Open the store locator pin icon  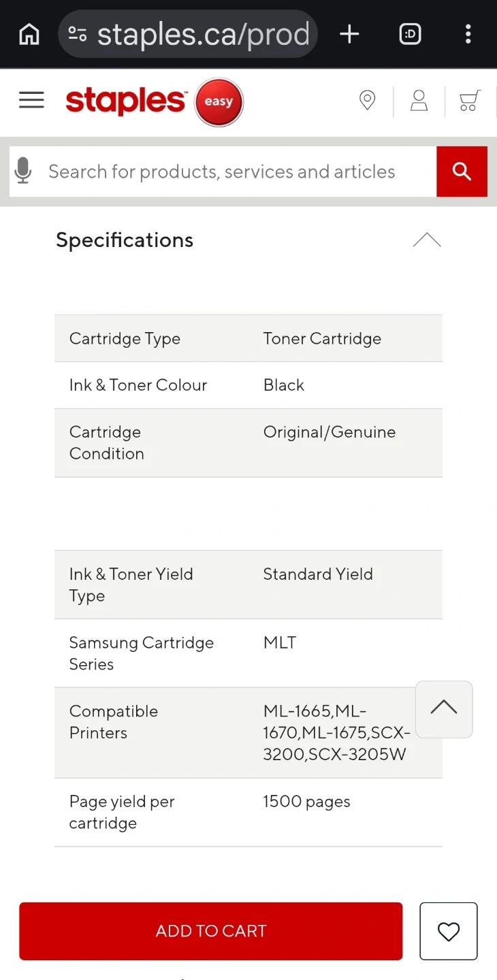pos(367,101)
